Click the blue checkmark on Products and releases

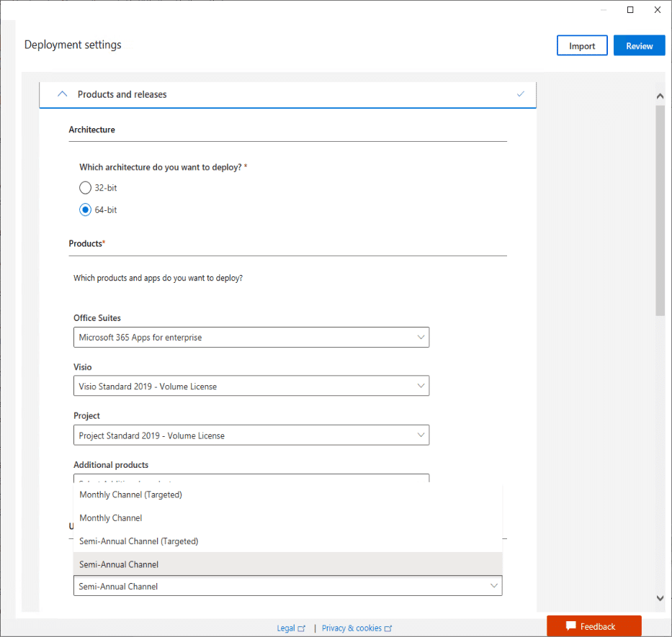521,94
